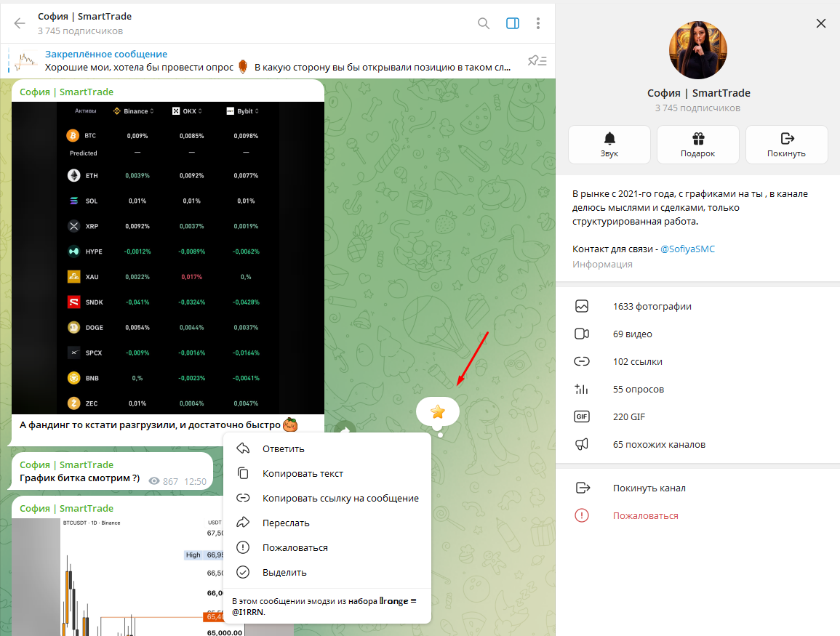Click the GIF icon beside 220 GIF
This screenshot has width=840, height=636.
[582, 416]
